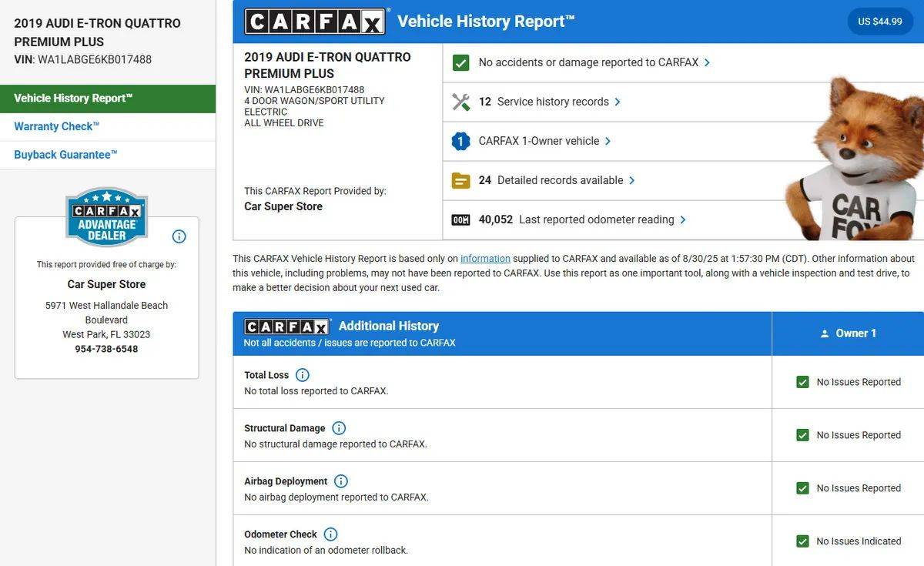Viewport: 924px width, 566px height.
Task: Click 'No total loss reported to CARFAX' text
Action: coord(316,391)
